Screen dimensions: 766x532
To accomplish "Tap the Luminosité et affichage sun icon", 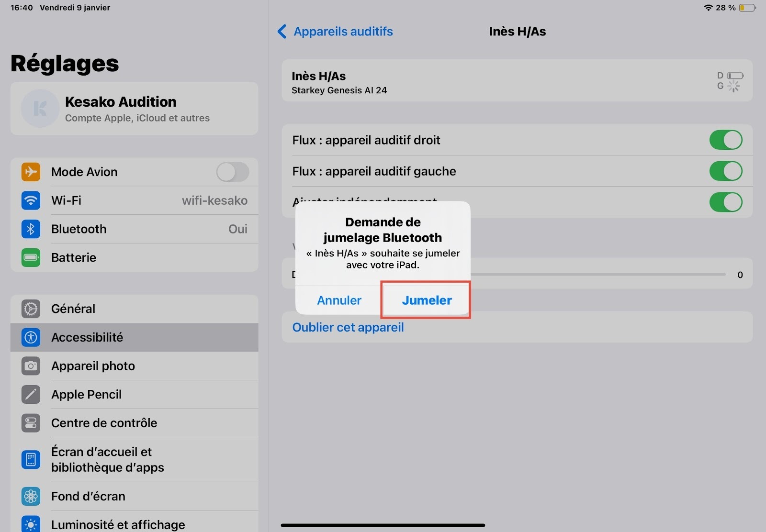I will [x=31, y=524].
